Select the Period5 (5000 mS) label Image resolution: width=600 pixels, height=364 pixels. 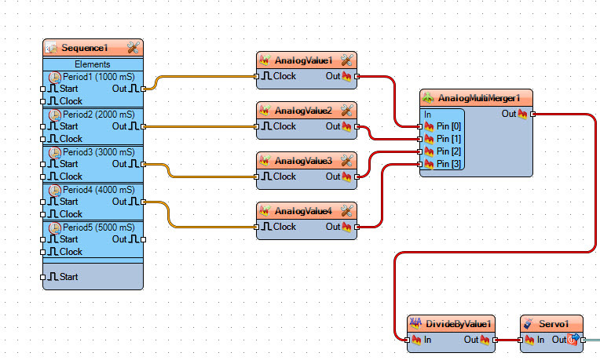(99, 227)
